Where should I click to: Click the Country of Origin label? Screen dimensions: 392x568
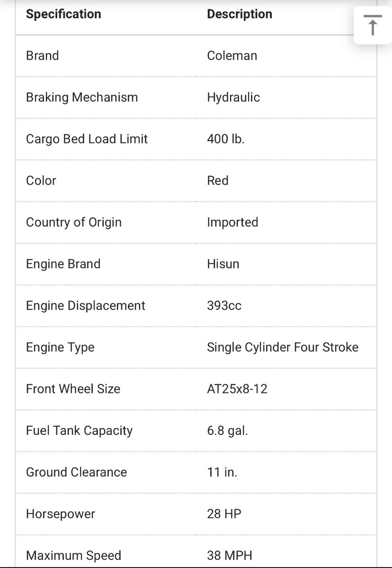coord(74,222)
